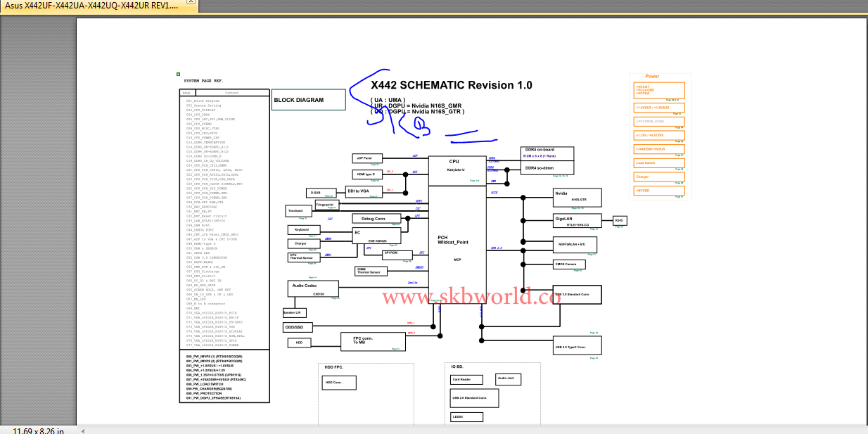Click the orange Power section heading
Viewport: 868px width, 434px height.
(x=652, y=76)
